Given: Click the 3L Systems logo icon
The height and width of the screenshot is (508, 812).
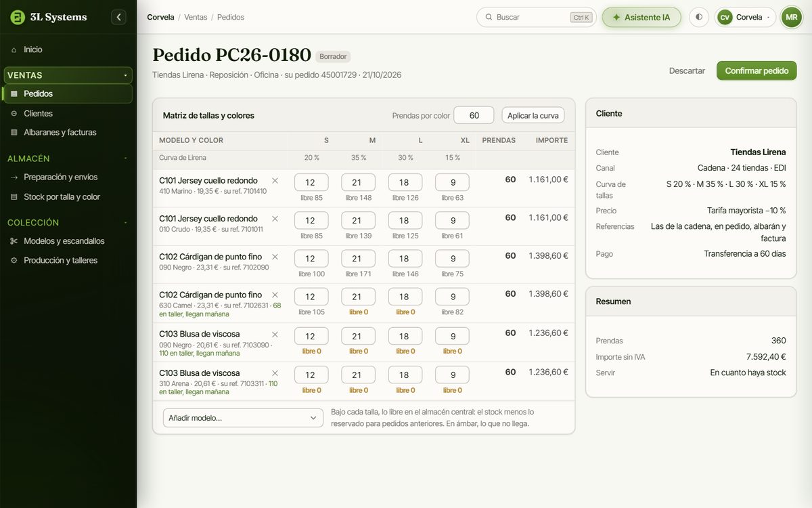Looking at the screenshot, I should [18, 17].
